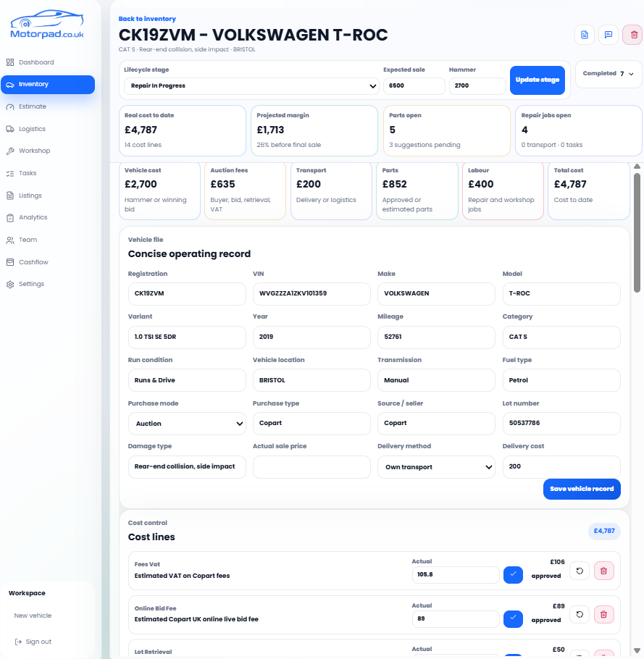Click the Team people icon in sidebar
The width and height of the screenshot is (644, 659).
(x=10, y=240)
